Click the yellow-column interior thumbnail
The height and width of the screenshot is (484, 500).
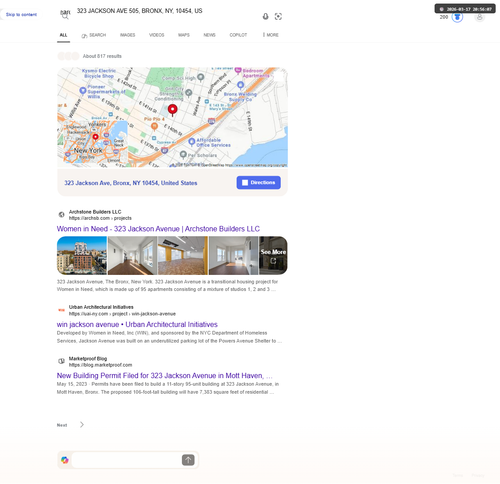click(x=183, y=255)
